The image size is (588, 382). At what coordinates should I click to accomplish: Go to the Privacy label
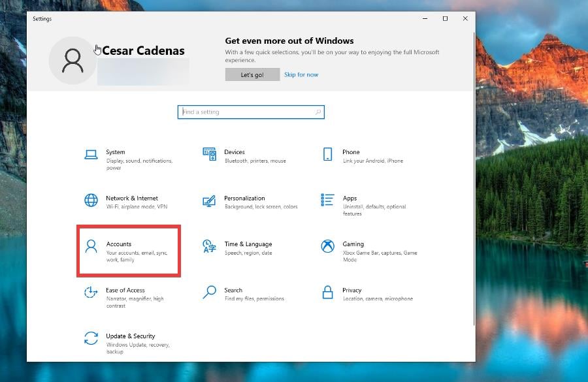pos(351,290)
